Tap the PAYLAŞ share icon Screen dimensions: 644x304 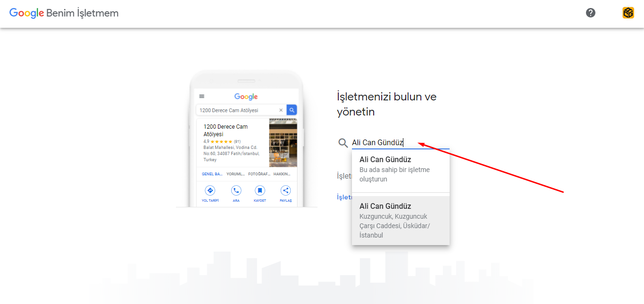click(285, 190)
